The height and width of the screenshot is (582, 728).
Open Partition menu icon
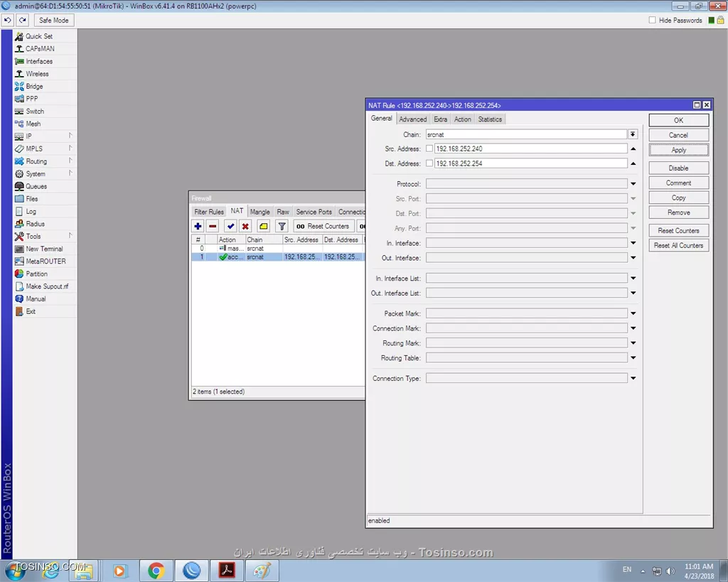[19, 274]
